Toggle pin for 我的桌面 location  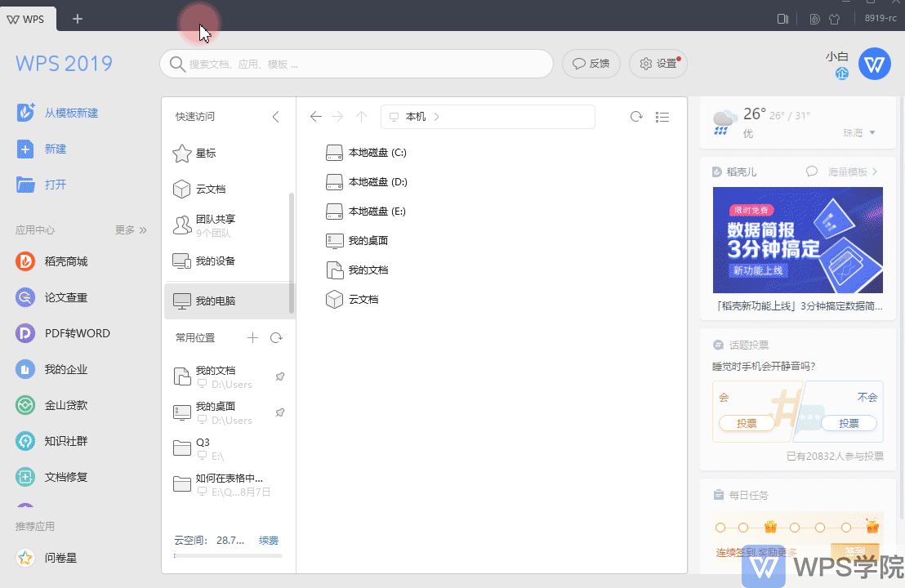[280, 412]
